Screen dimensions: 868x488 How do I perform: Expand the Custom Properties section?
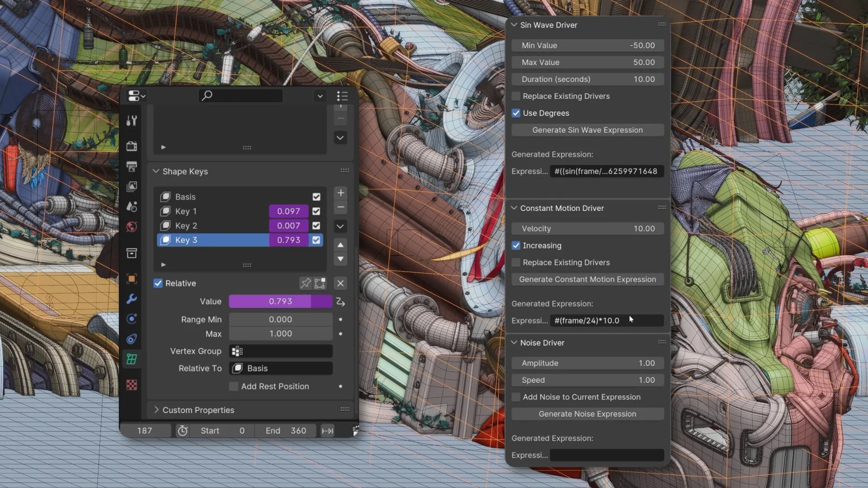click(x=198, y=410)
